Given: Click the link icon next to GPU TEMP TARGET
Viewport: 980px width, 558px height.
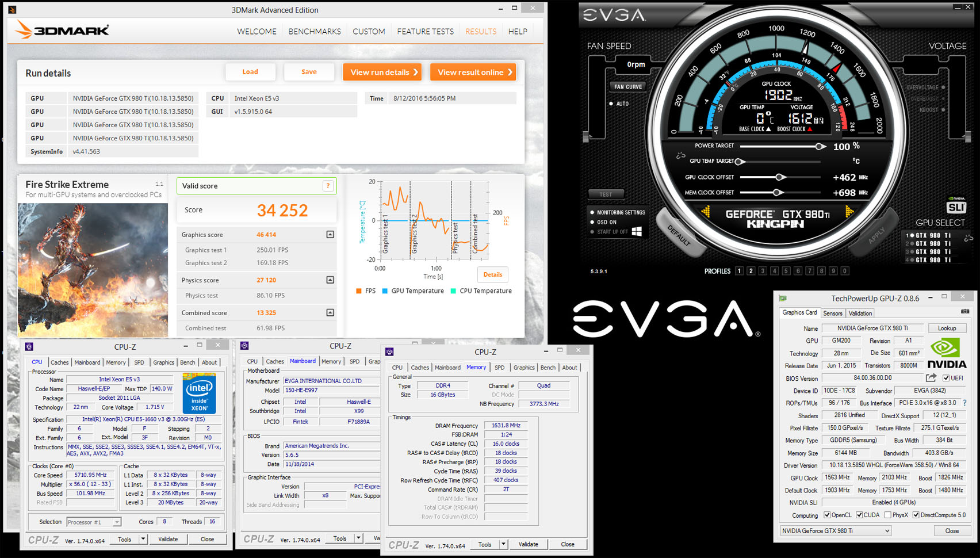Looking at the screenshot, I should point(681,156).
